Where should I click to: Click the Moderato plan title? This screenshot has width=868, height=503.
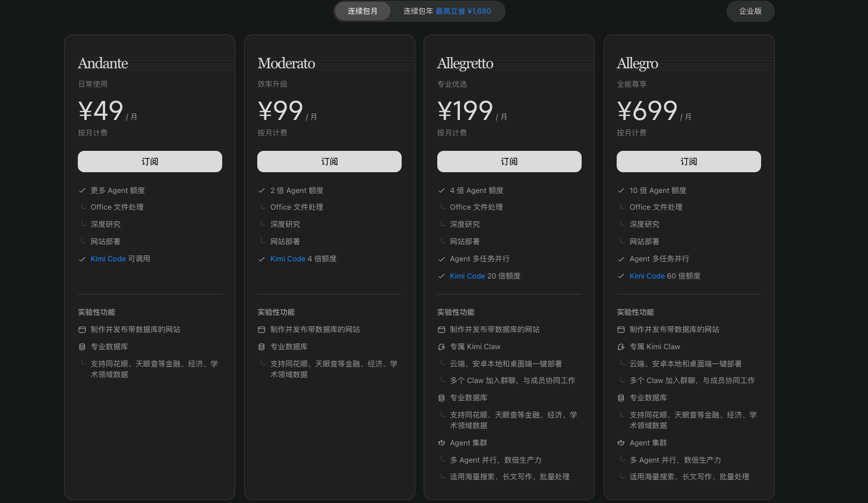pyautogui.click(x=286, y=63)
